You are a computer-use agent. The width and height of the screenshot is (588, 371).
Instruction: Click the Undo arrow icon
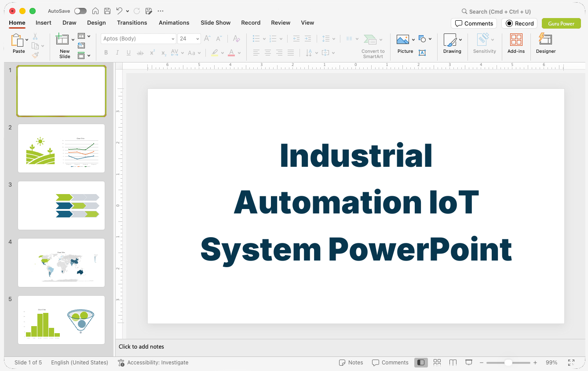coord(119,11)
